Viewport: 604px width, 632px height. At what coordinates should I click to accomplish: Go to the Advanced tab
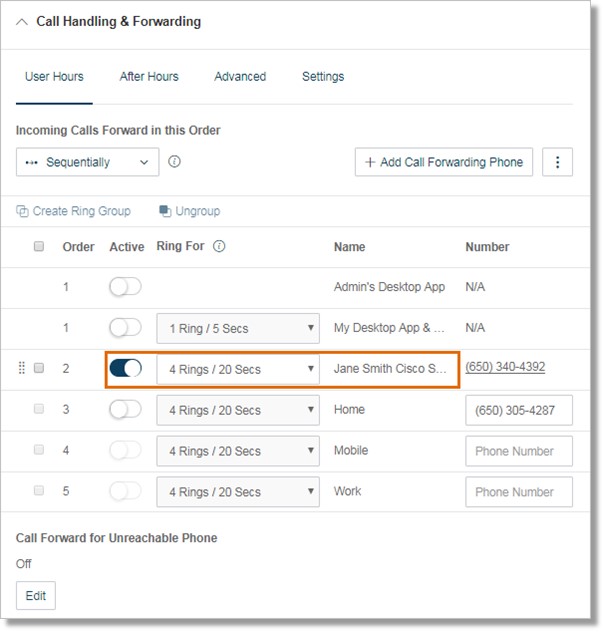click(x=240, y=77)
